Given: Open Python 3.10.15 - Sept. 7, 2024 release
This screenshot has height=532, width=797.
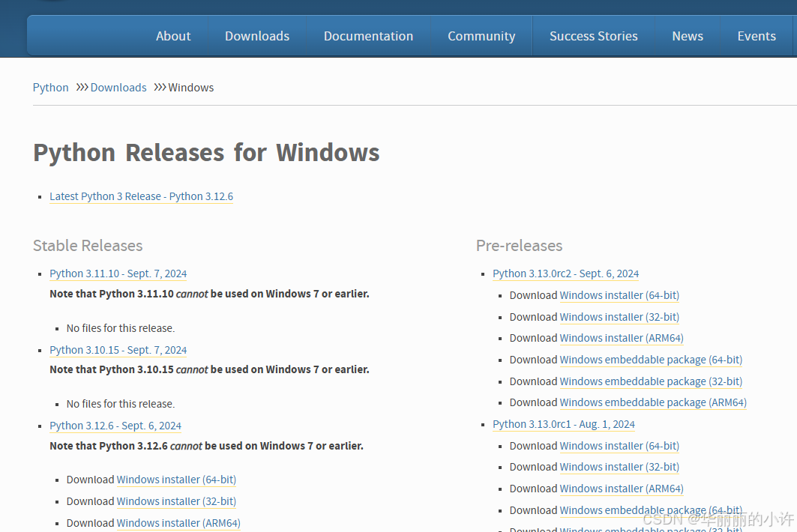Looking at the screenshot, I should point(118,350).
